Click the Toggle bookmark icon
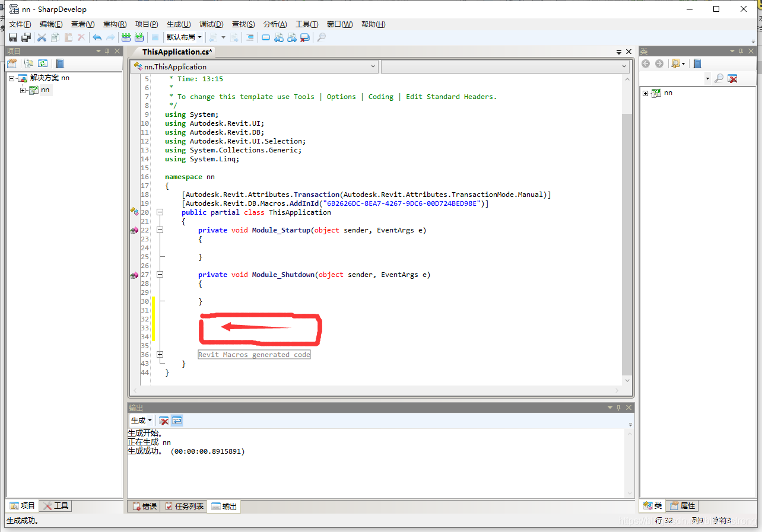 pos(266,37)
